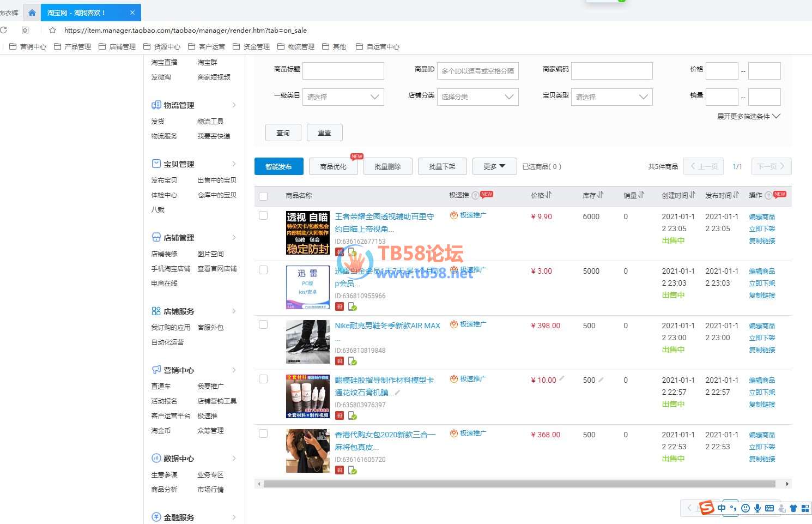Click edit pencil next to 翻模硅胶 stock 500

[601, 380]
